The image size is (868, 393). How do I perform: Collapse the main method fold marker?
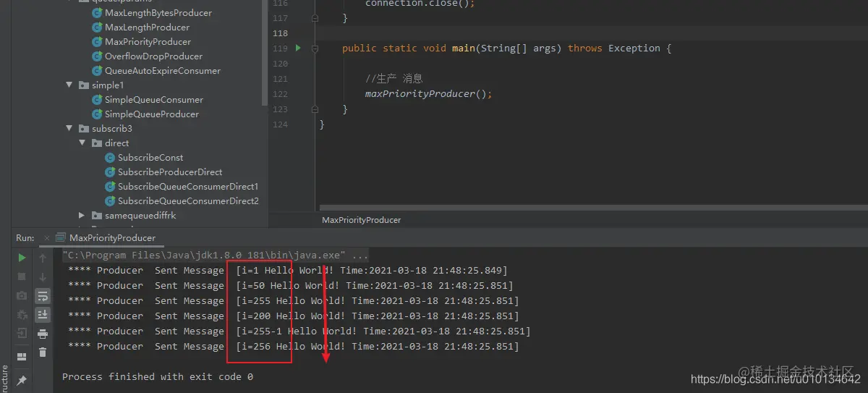315,48
